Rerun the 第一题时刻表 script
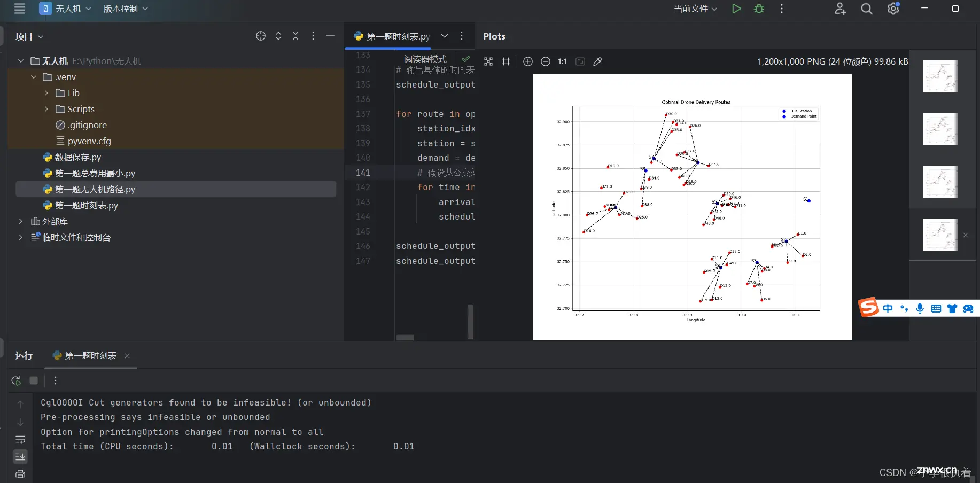 coord(16,380)
